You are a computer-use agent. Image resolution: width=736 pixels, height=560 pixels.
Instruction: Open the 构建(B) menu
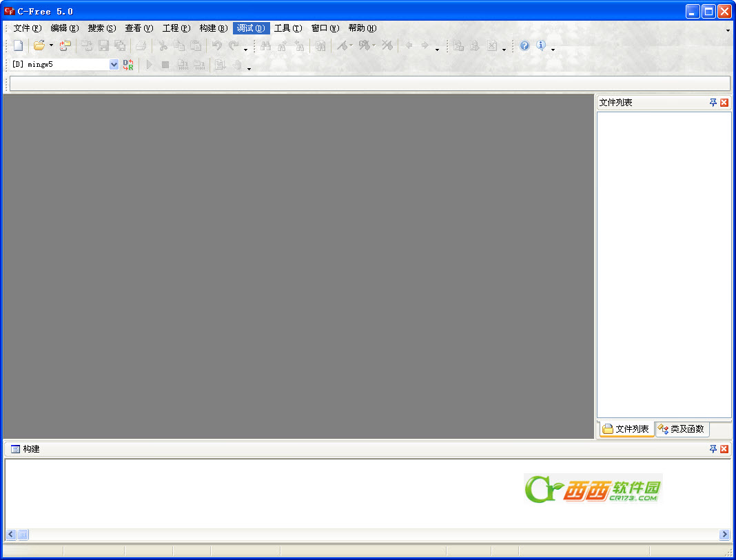click(x=214, y=28)
